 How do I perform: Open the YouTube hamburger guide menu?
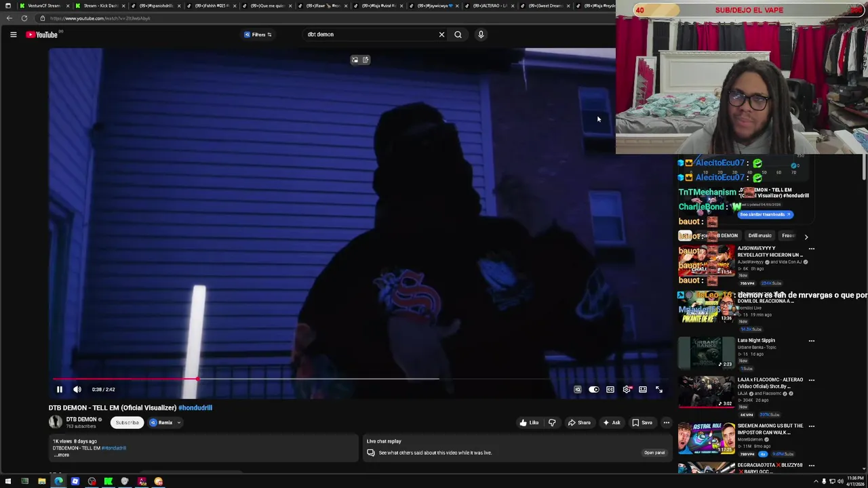13,35
